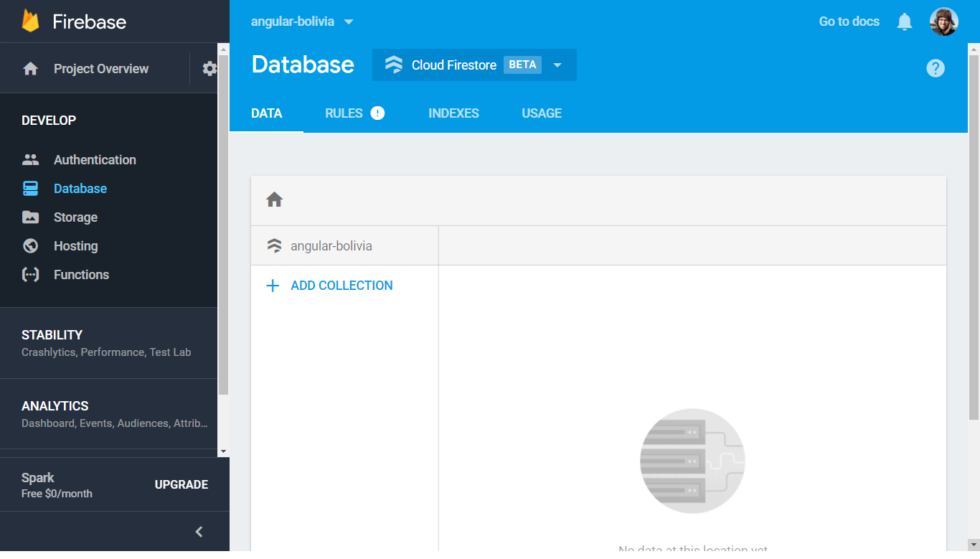
Task: Open the user account avatar
Action: [944, 22]
